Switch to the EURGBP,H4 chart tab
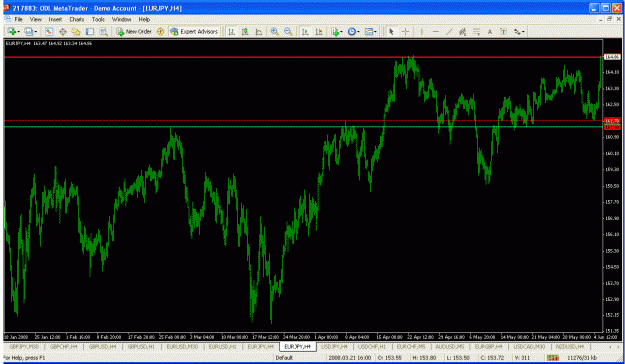 [x=488, y=347]
